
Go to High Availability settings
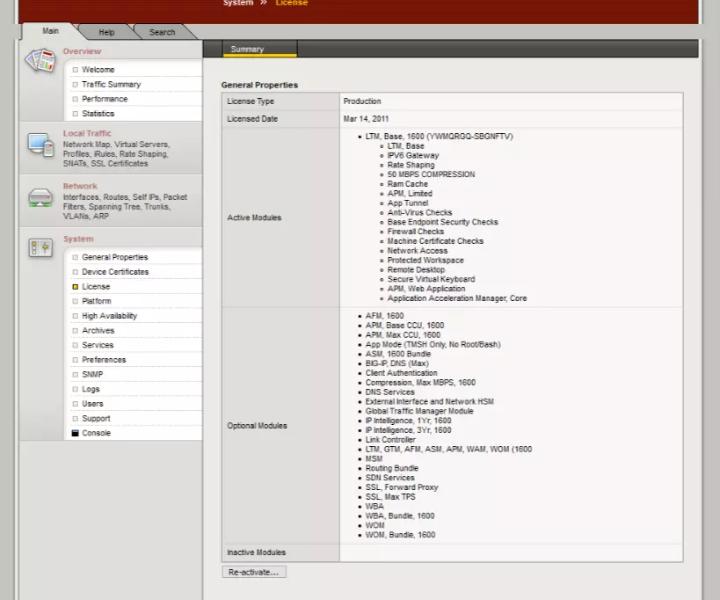pyautogui.click(x=109, y=316)
